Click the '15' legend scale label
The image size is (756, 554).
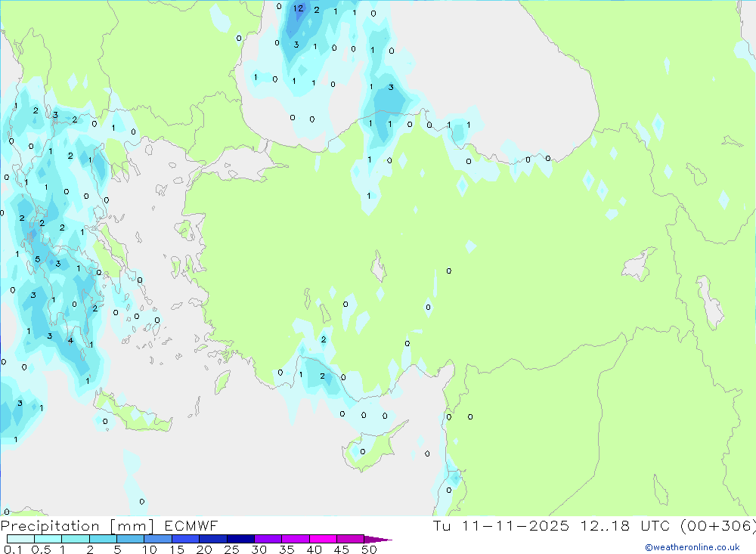(177, 549)
